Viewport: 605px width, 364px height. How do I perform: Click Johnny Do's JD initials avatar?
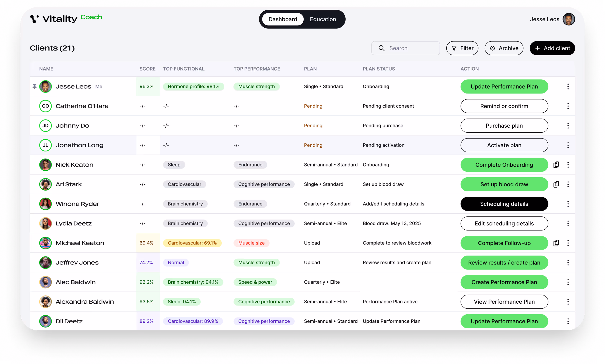tap(45, 126)
